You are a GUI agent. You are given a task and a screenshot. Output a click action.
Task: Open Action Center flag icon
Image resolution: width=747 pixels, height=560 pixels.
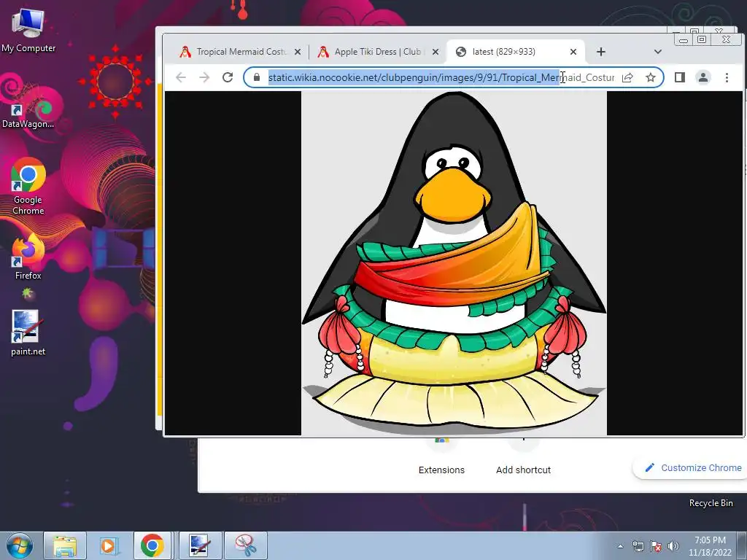(x=656, y=546)
